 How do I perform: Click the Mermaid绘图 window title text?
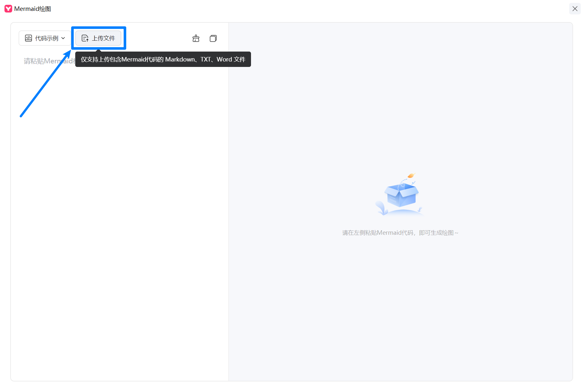click(x=33, y=9)
